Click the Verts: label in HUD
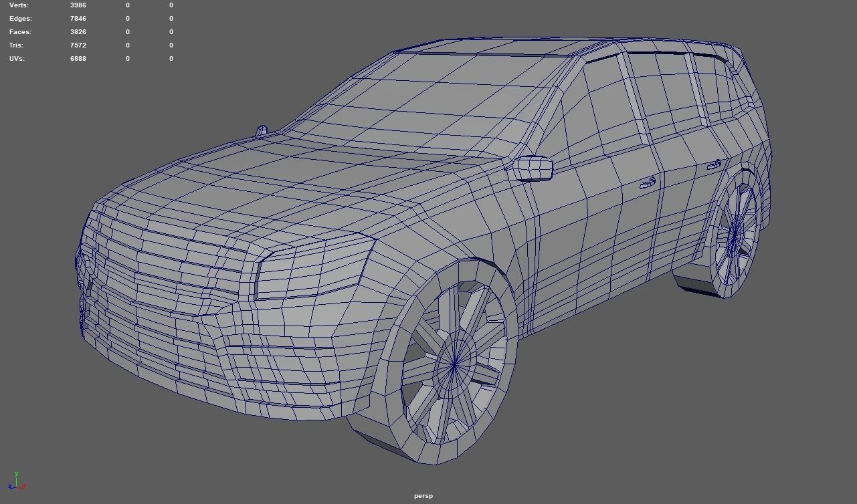857x504 pixels. coord(19,5)
